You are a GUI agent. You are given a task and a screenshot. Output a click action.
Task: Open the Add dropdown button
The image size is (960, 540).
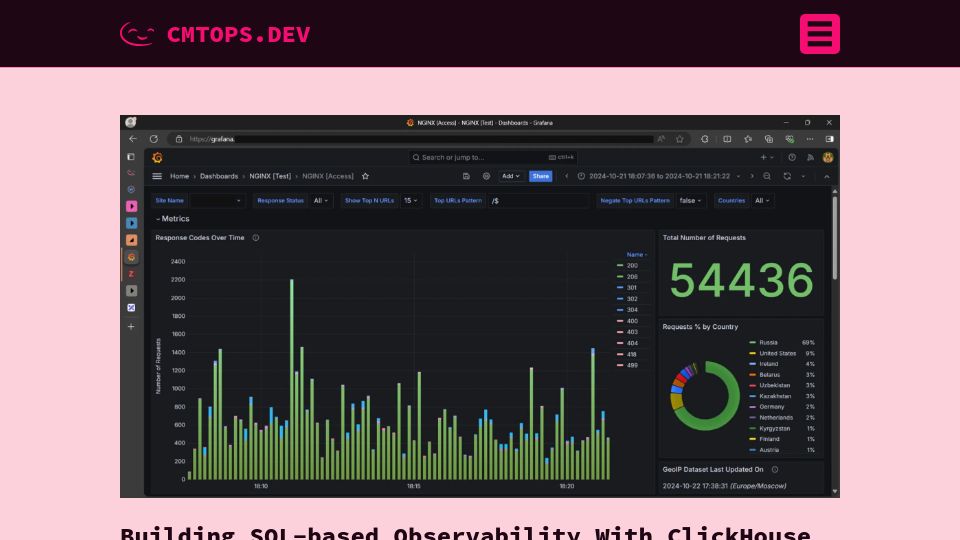tap(511, 176)
